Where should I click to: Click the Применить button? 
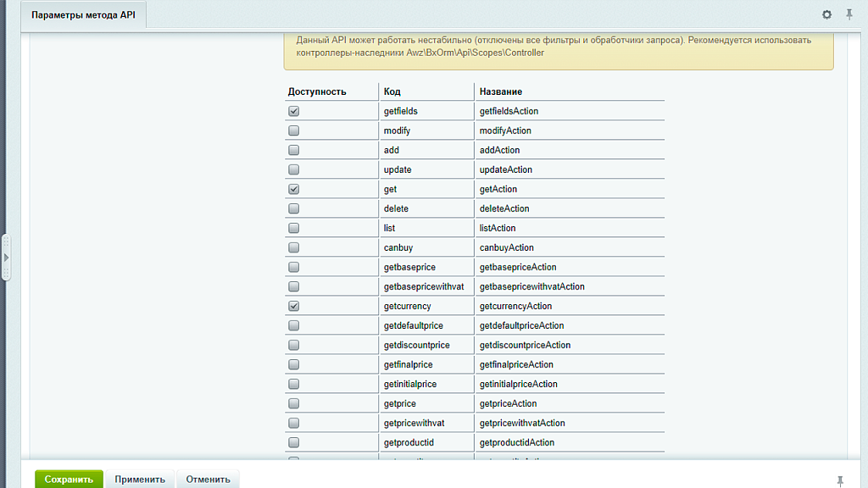tap(140, 479)
